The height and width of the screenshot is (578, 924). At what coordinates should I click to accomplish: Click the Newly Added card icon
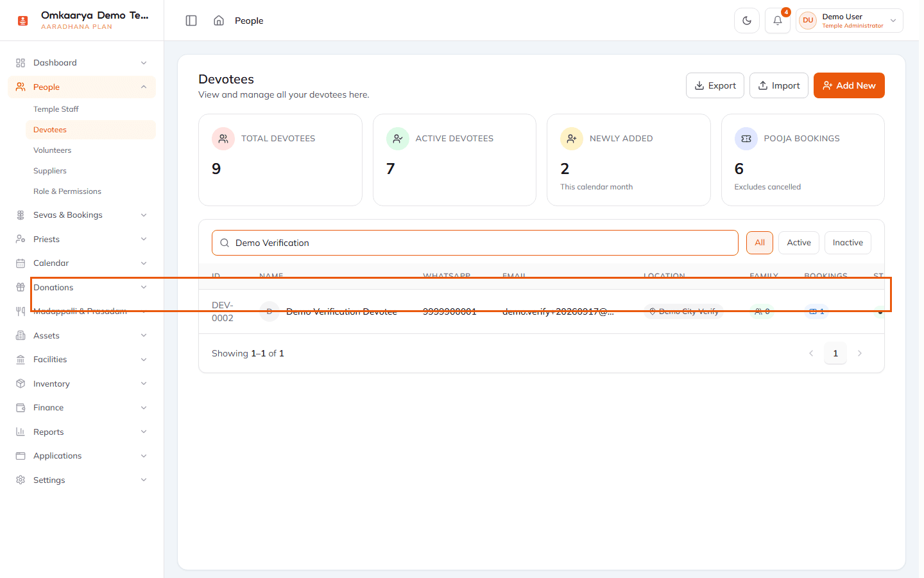coord(572,139)
